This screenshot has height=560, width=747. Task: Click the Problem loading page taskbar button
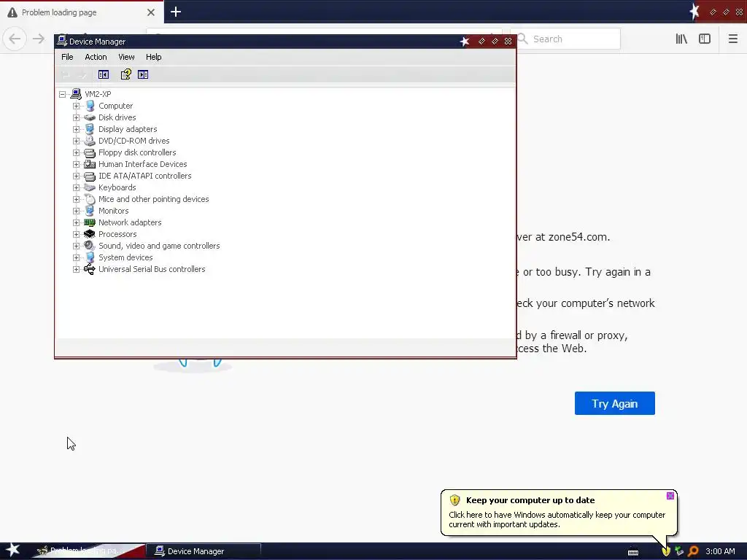click(88, 551)
